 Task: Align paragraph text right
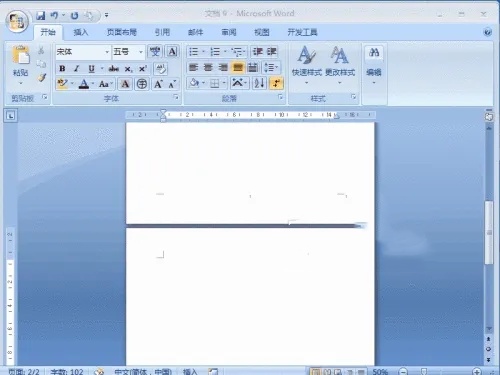pos(223,68)
